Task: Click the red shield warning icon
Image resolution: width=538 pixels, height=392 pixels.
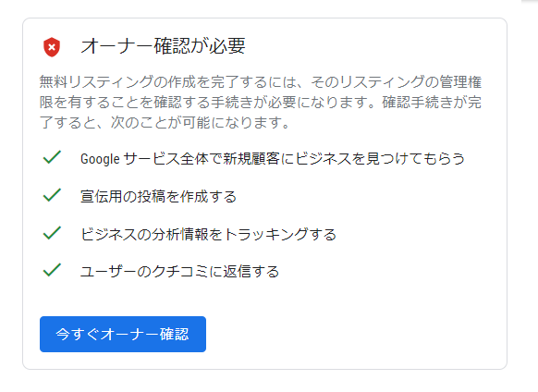Action: coord(52,47)
